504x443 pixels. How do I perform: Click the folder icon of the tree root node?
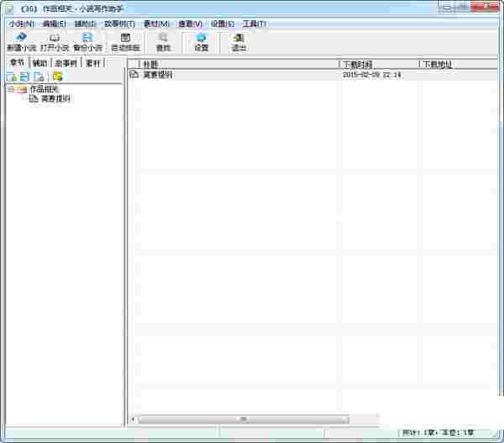click(x=20, y=89)
